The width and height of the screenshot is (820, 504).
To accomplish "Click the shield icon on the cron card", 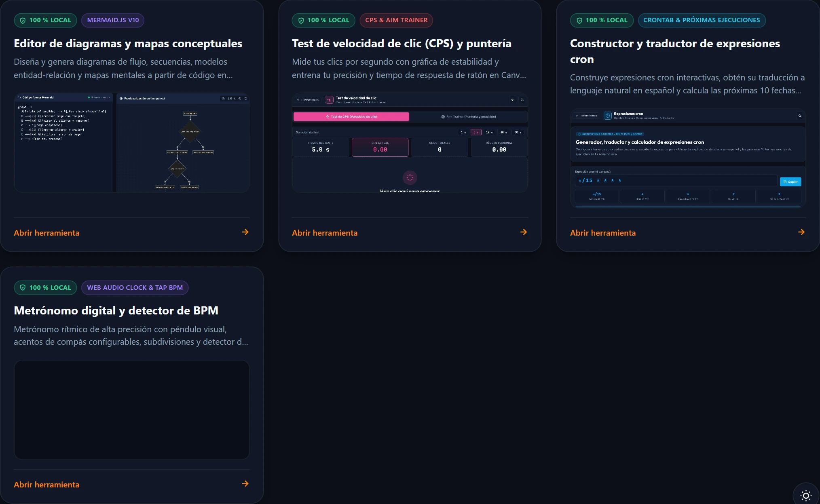I will pyautogui.click(x=579, y=20).
